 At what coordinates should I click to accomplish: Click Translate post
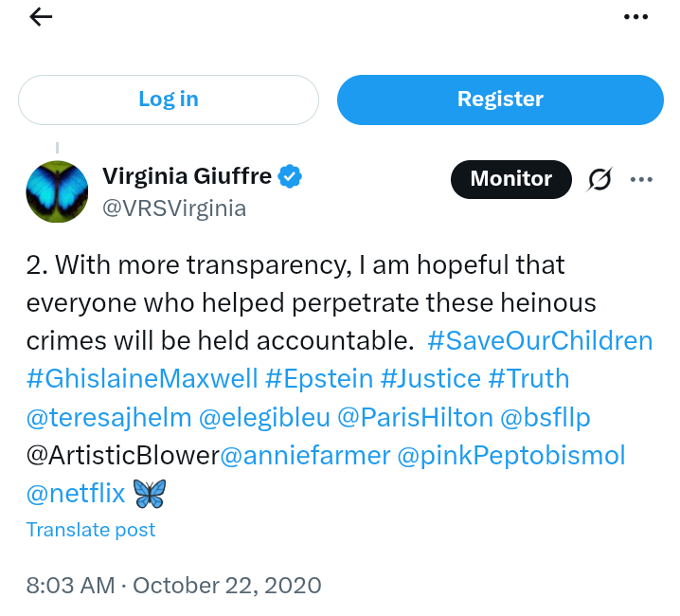coord(90,530)
